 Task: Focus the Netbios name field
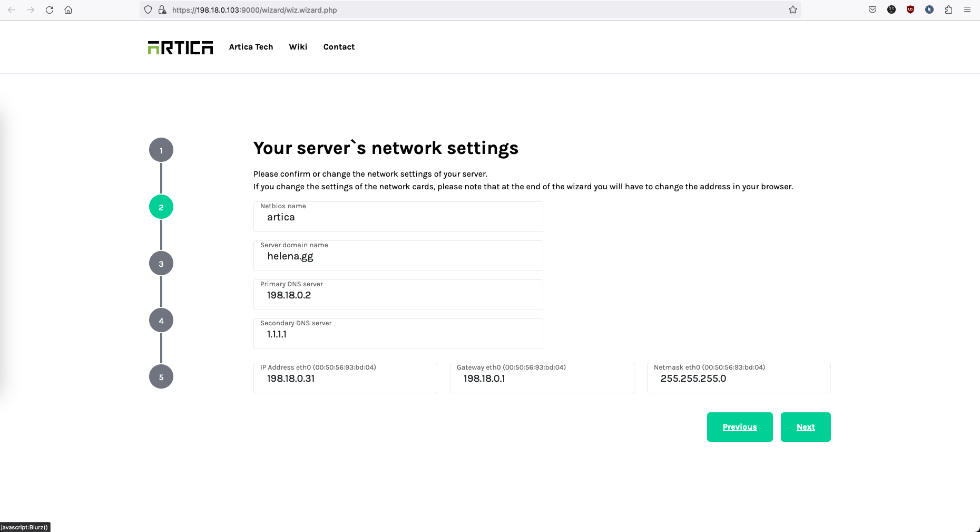[x=398, y=217]
